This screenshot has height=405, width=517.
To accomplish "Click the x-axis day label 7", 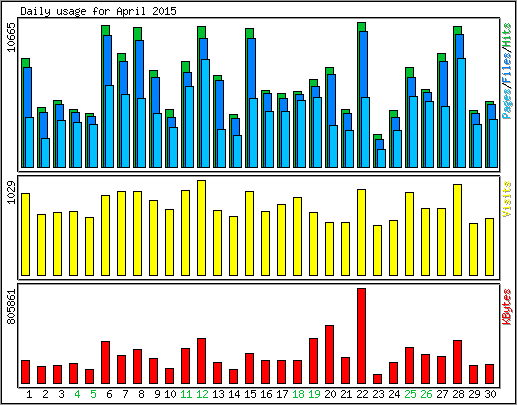I will [x=125, y=394].
